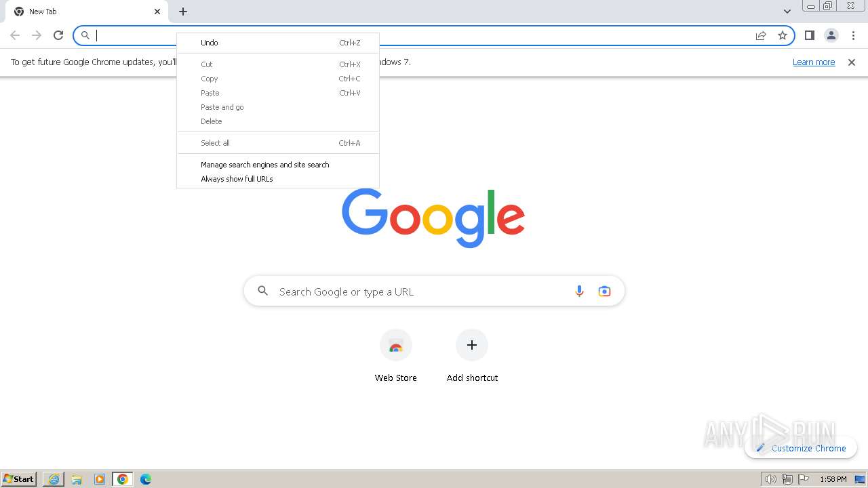The image size is (868, 488).
Task: Close the New Tab tab
Action: [x=157, y=12]
